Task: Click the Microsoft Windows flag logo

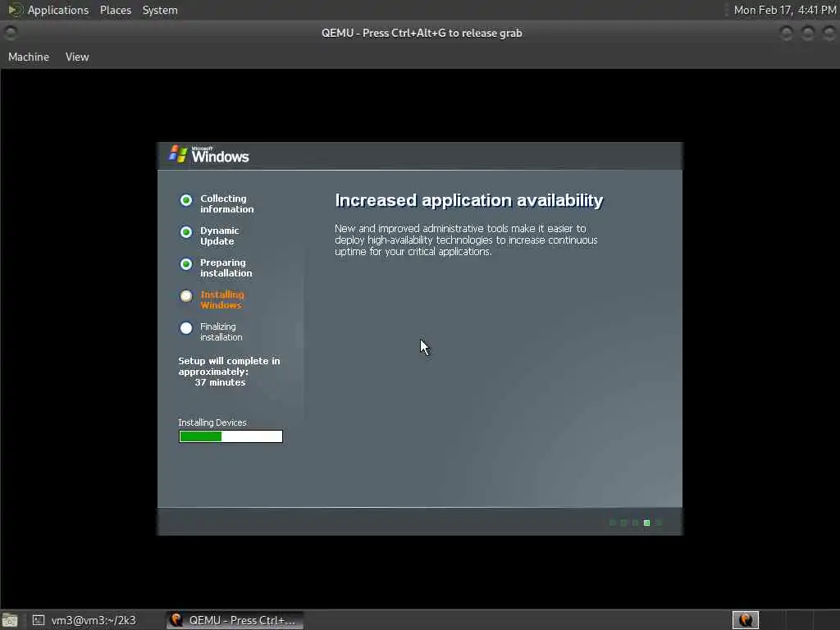Action: point(178,154)
